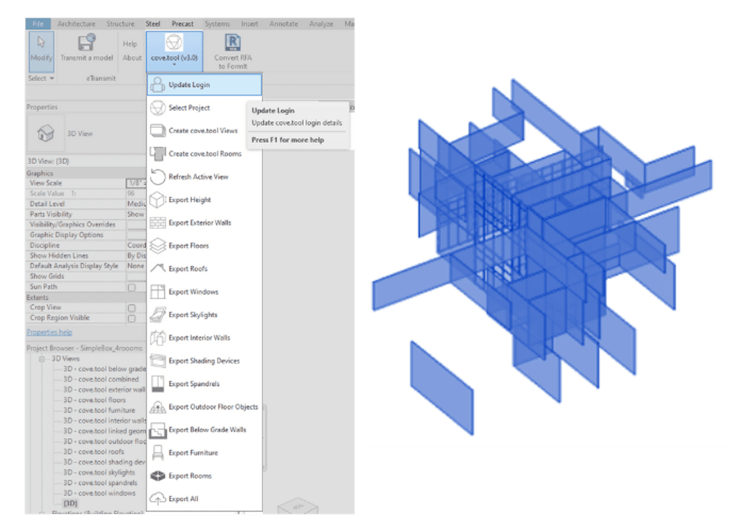
Task: Open the File menu tab
Action: click(38, 24)
